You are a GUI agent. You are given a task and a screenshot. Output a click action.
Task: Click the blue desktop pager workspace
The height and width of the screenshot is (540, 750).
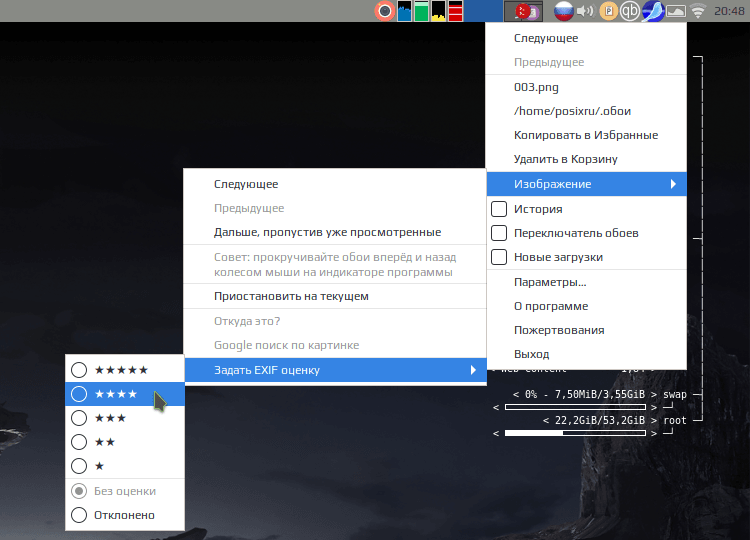click(x=484, y=11)
